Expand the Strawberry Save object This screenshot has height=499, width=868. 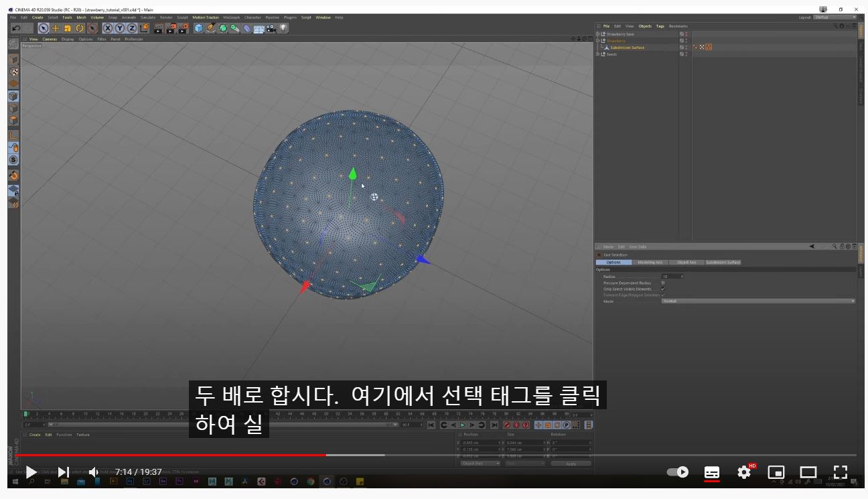tap(598, 34)
